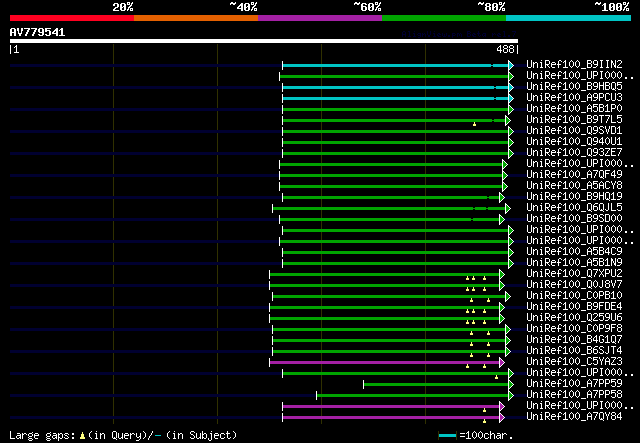Click the UniRef100_Q6QJL5 label
The width and height of the screenshot is (640, 443).
point(574,208)
